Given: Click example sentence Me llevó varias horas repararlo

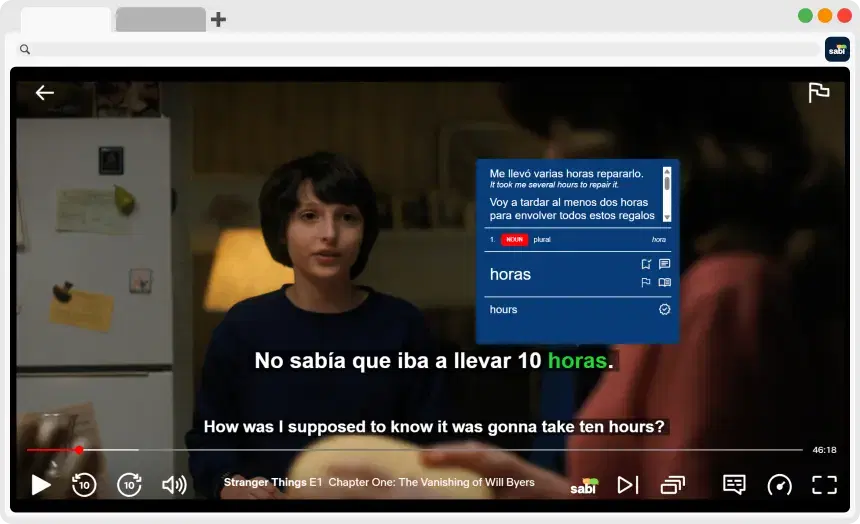Looking at the screenshot, I should click(x=566, y=174).
